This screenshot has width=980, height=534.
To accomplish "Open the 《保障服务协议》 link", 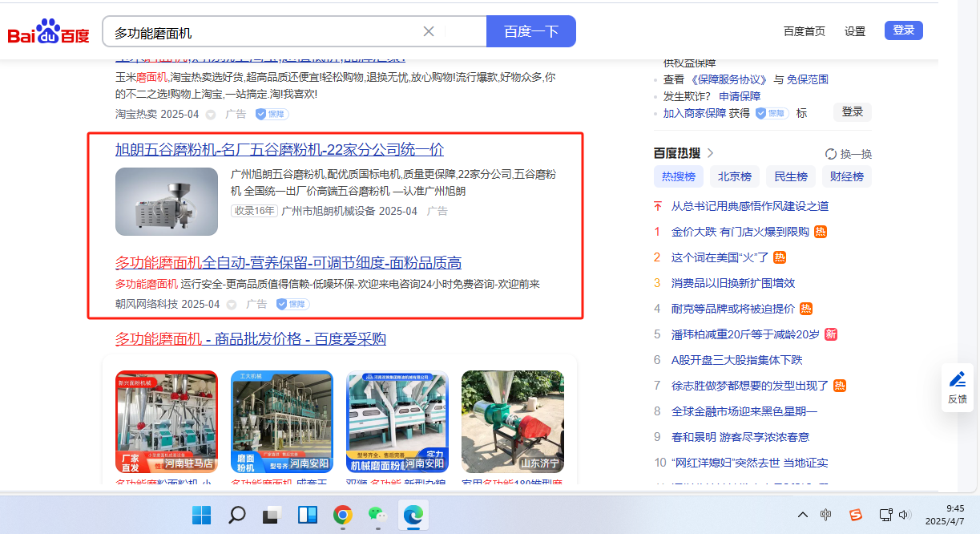I will [729, 79].
